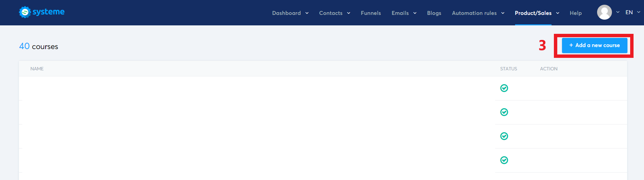Open the Help page

tap(575, 13)
